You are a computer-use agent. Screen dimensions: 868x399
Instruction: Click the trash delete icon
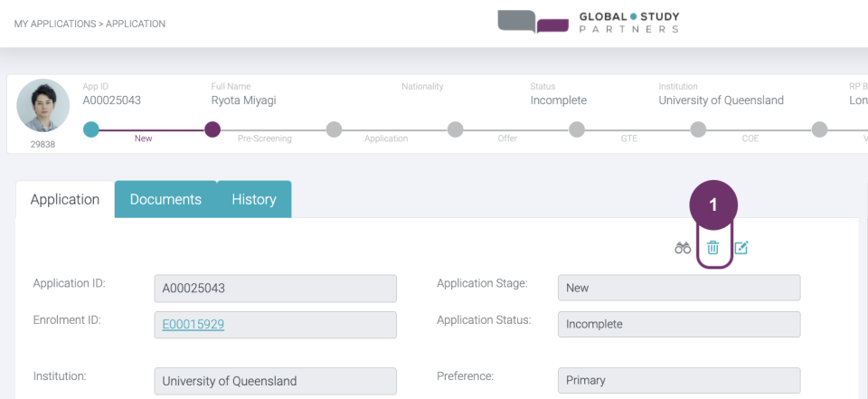point(712,248)
